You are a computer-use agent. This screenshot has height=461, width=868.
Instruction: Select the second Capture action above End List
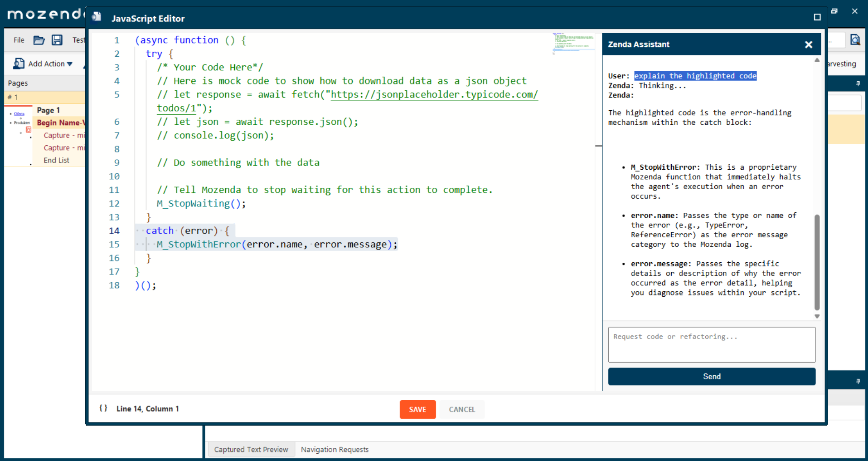[x=64, y=148]
